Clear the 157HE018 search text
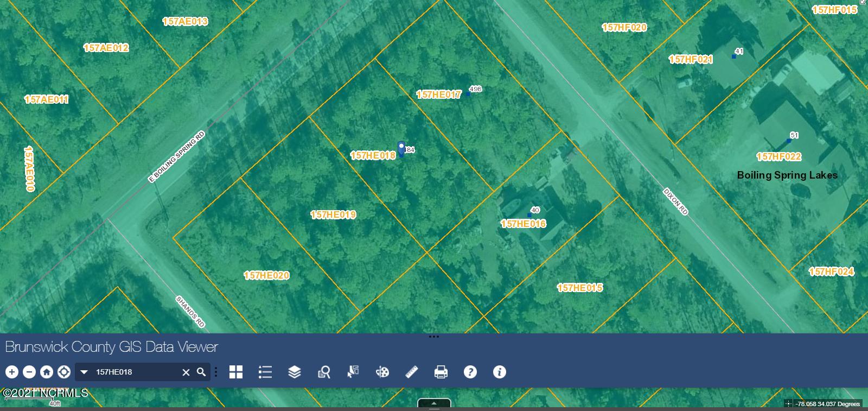Image resolution: width=868 pixels, height=411 pixels. (186, 372)
